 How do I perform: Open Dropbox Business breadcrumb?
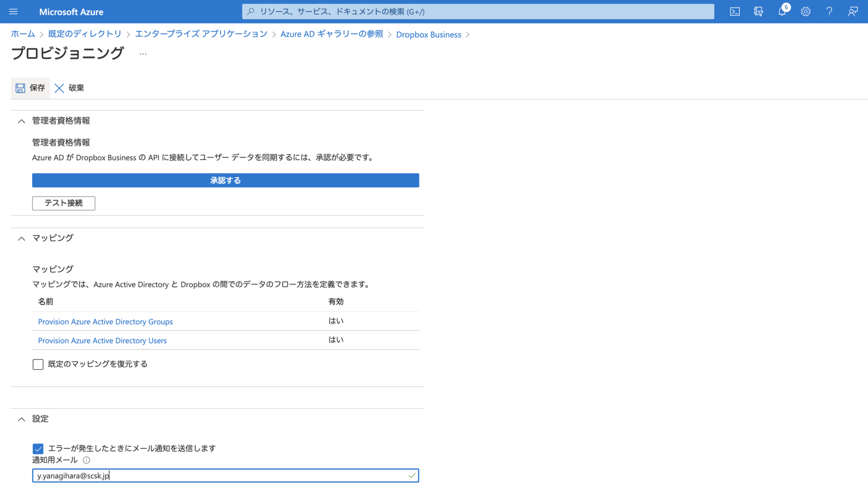(429, 35)
